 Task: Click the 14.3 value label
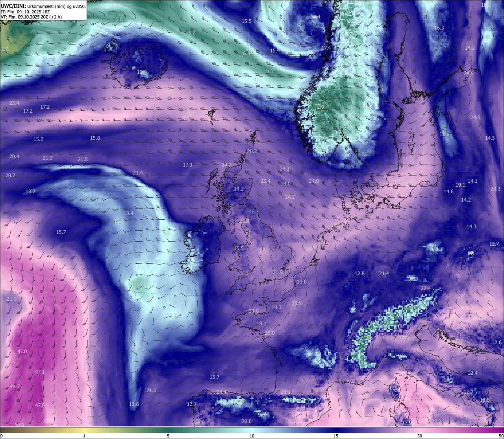click(471, 226)
